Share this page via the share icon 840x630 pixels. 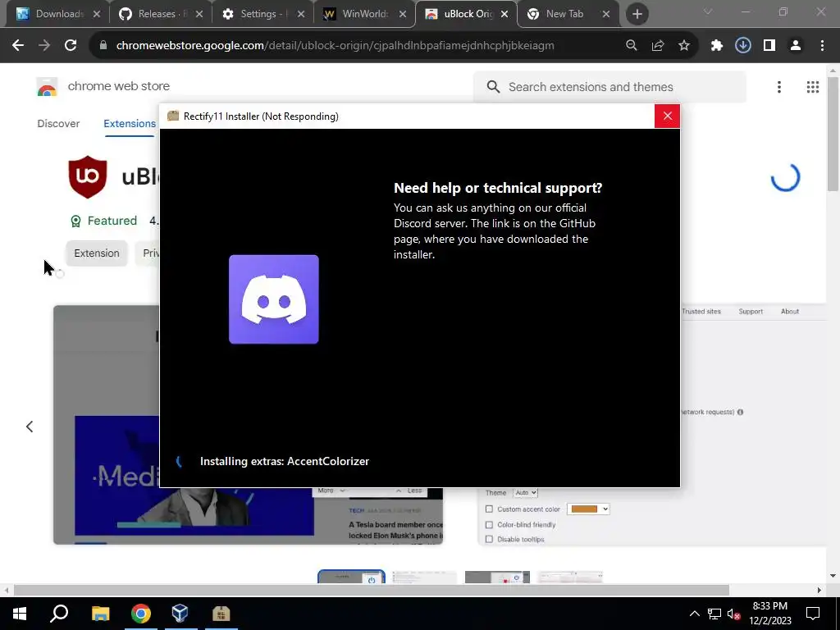[658, 46]
